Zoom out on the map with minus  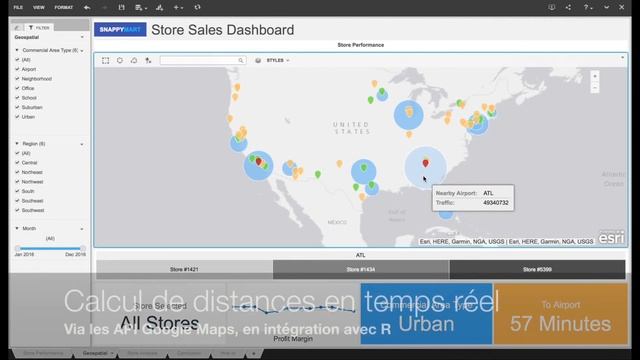click(595, 88)
